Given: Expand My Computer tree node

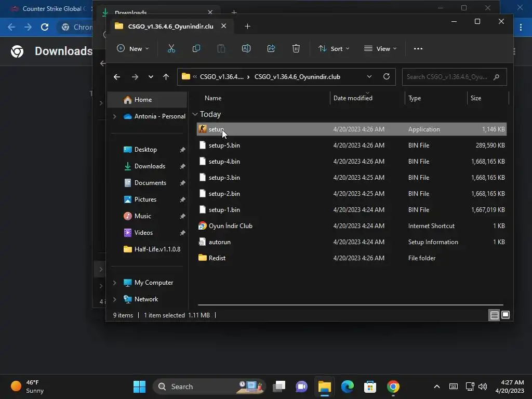Looking at the screenshot, I should [115, 283].
